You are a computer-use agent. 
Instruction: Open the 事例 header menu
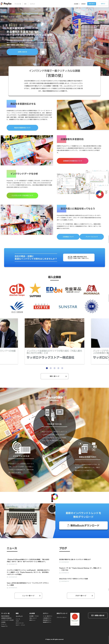tap(25, 4)
